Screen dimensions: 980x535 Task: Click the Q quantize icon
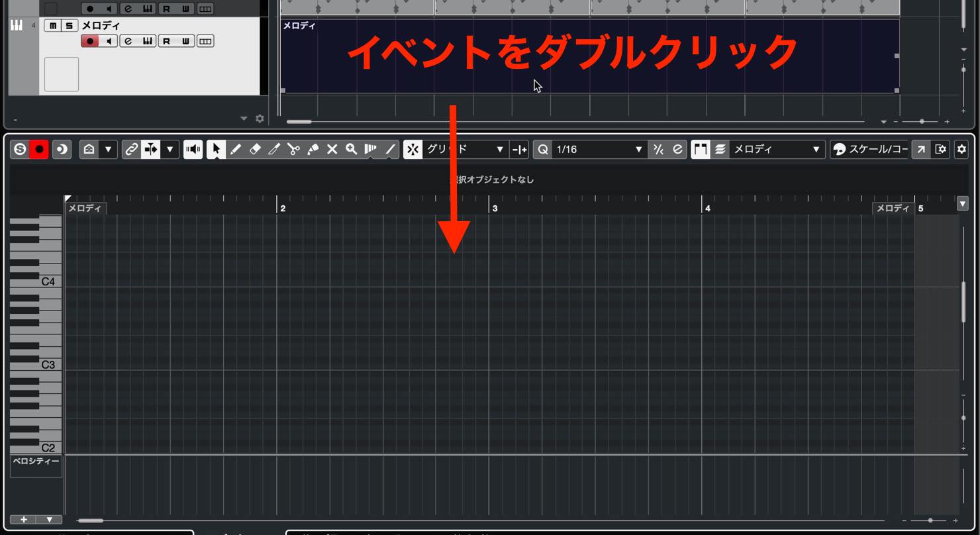tap(542, 150)
